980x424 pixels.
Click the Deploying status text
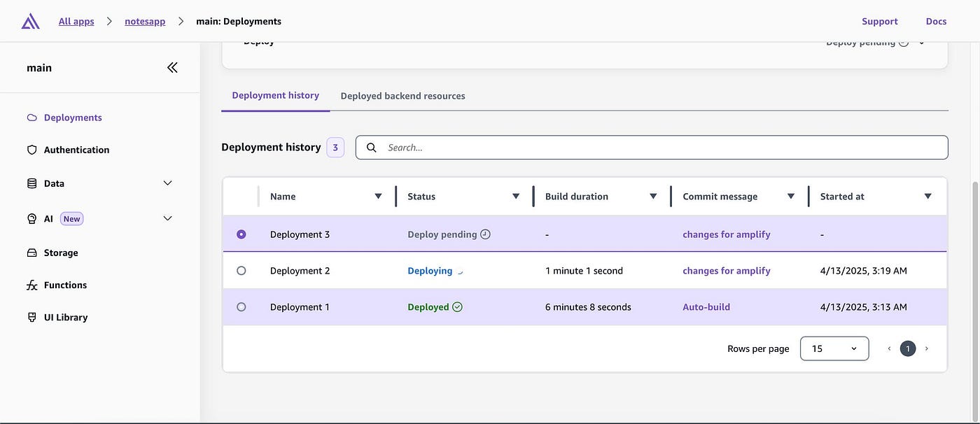point(430,271)
